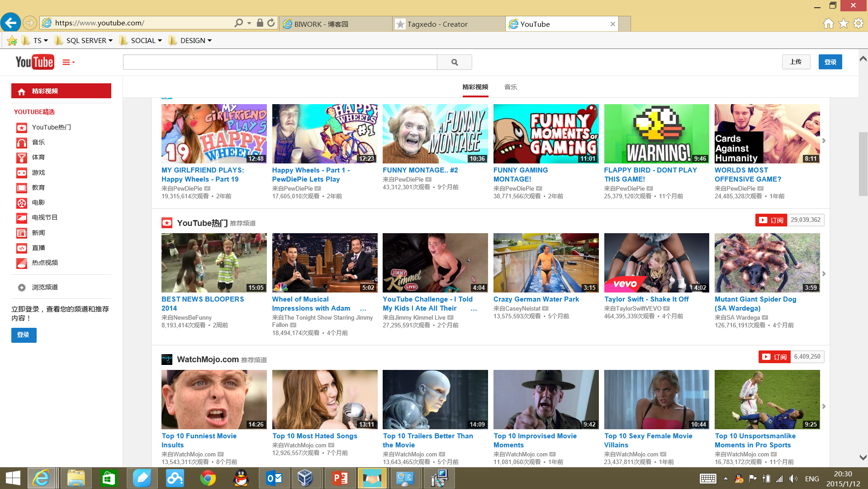Open 教育 education icon in sidebar
This screenshot has width=868, height=489.
pyautogui.click(x=22, y=188)
